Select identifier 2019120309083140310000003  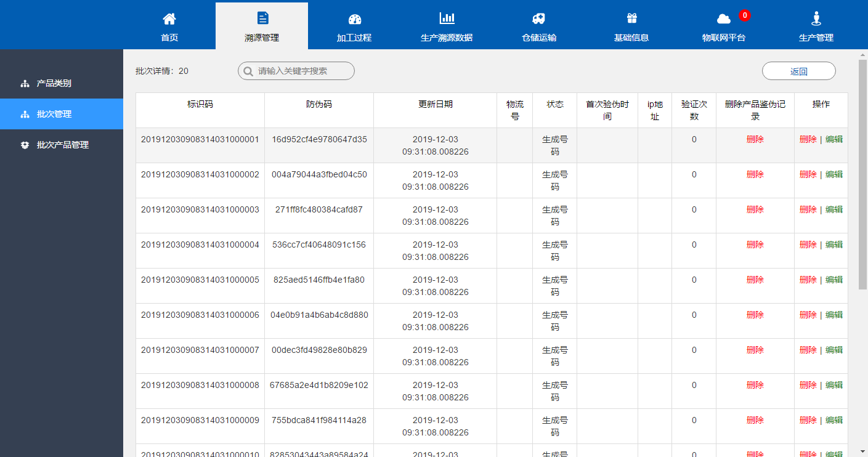tap(200, 209)
